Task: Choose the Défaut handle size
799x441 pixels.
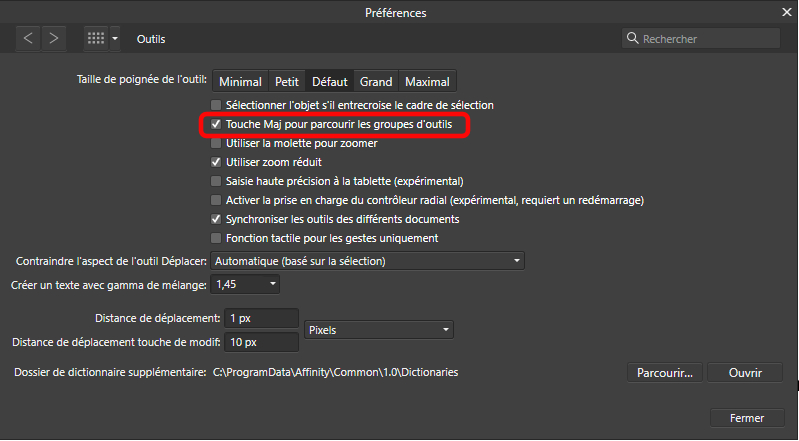Action: click(x=330, y=82)
